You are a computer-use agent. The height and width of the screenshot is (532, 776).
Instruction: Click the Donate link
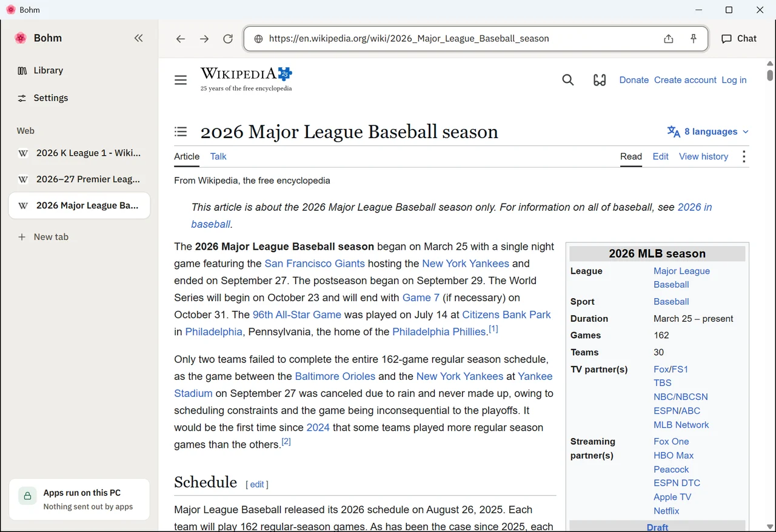(x=634, y=80)
